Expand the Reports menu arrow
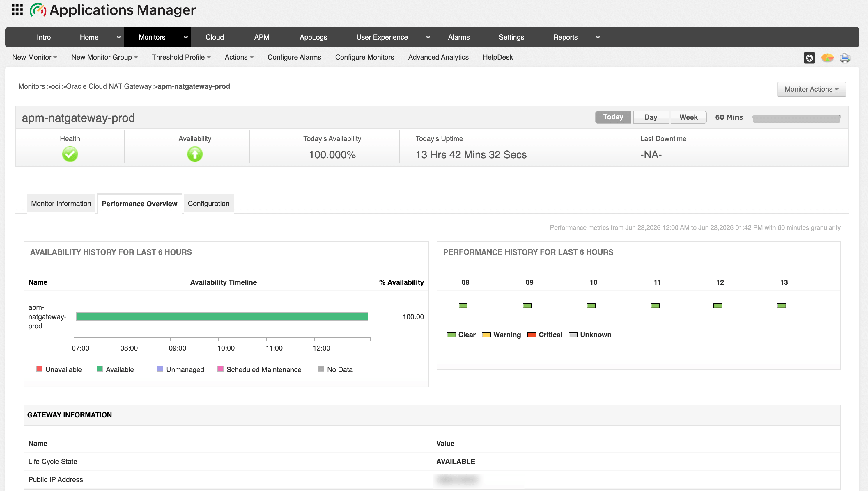868x491 pixels. coord(598,38)
